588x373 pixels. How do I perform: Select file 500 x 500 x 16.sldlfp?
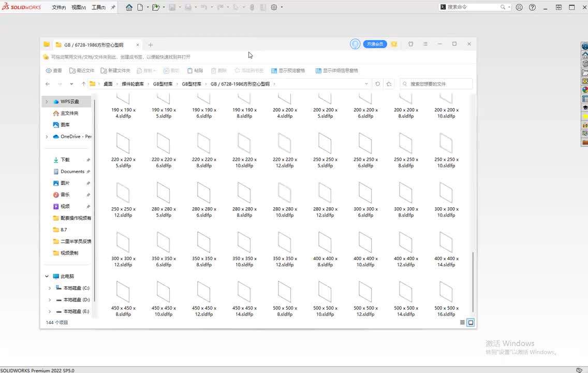click(x=446, y=299)
